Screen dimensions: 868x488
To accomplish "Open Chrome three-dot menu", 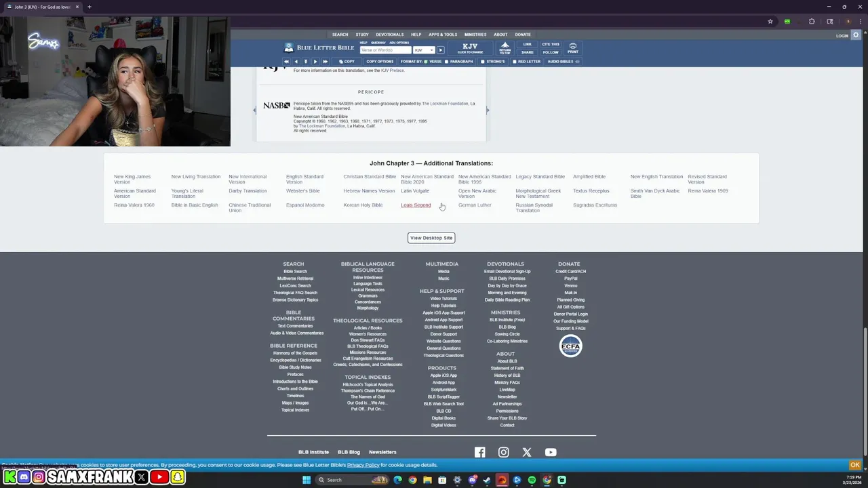I will tap(861, 21).
